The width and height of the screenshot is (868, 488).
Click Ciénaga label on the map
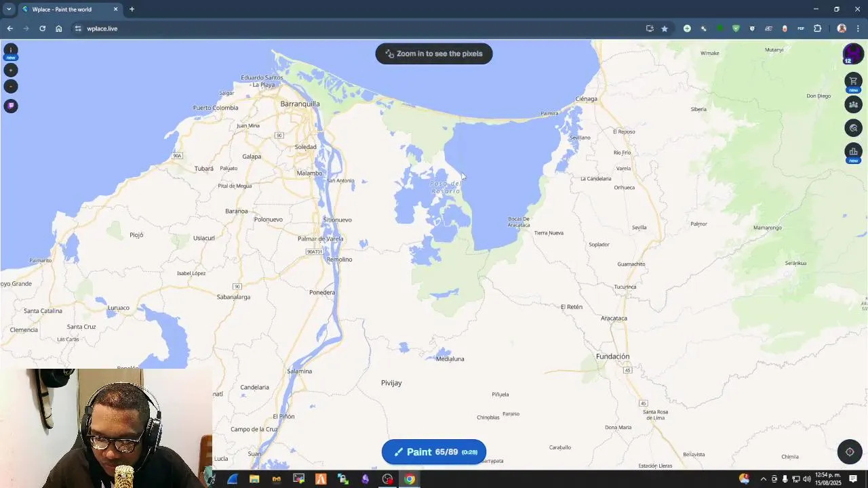(x=586, y=99)
